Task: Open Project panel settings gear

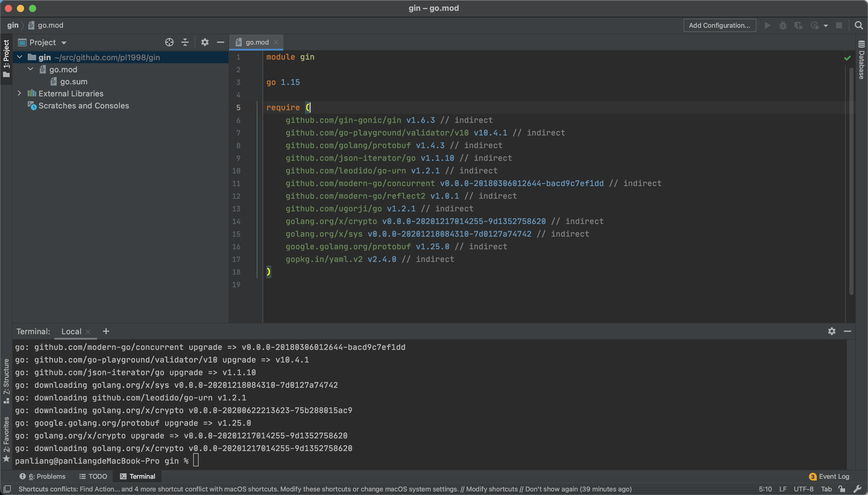Action: coord(205,42)
